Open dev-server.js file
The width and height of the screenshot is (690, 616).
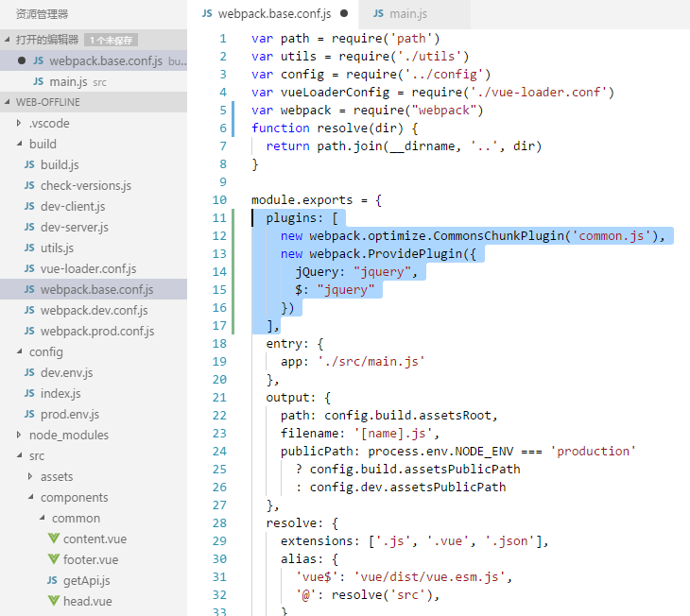(x=94, y=227)
